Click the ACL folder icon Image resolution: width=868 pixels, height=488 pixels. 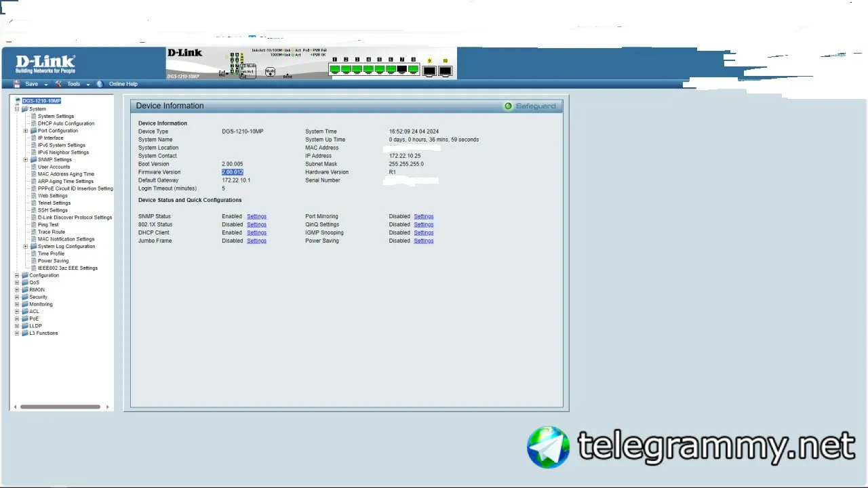tap(25, 312)
